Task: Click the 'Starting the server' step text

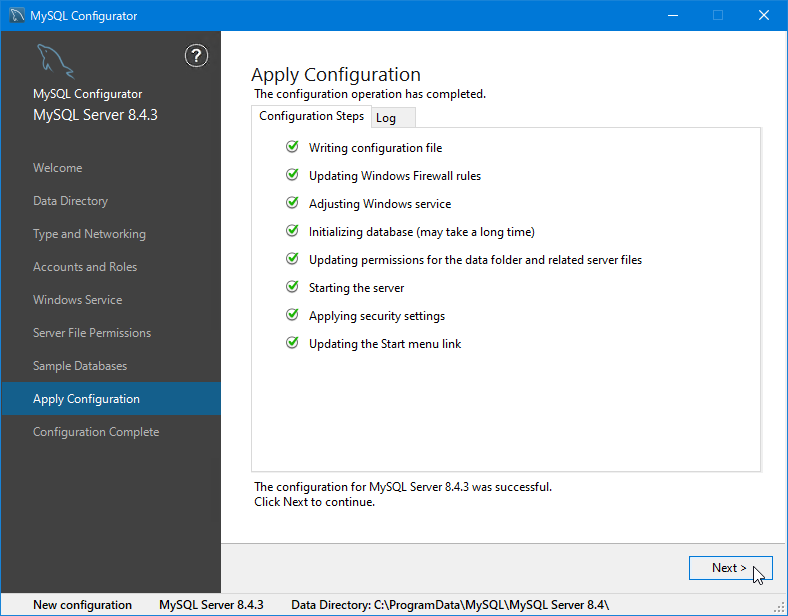Action: tap(356, 288)
